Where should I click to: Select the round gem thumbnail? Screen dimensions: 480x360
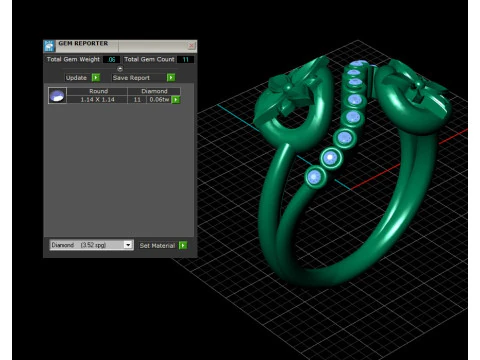(x=57, y=96)
